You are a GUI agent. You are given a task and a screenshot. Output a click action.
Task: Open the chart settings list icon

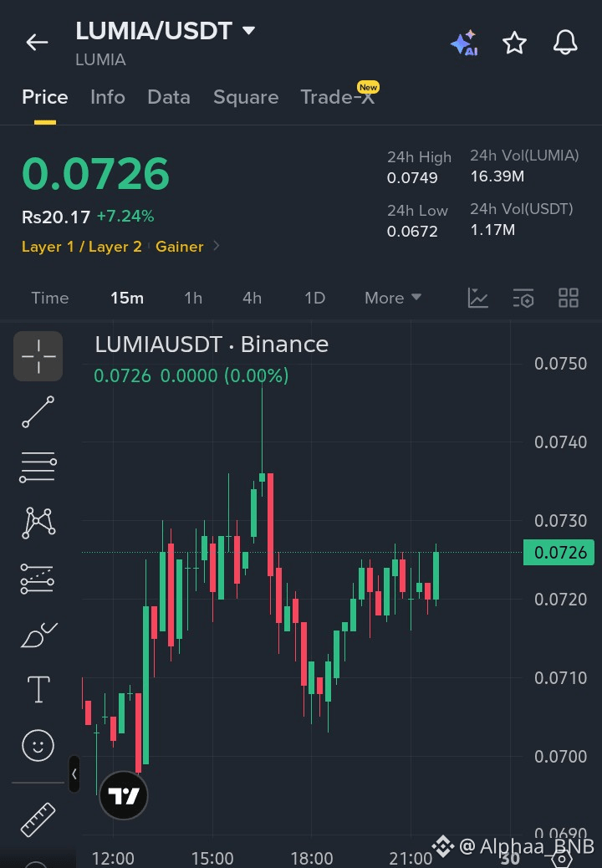coord(523,298)
